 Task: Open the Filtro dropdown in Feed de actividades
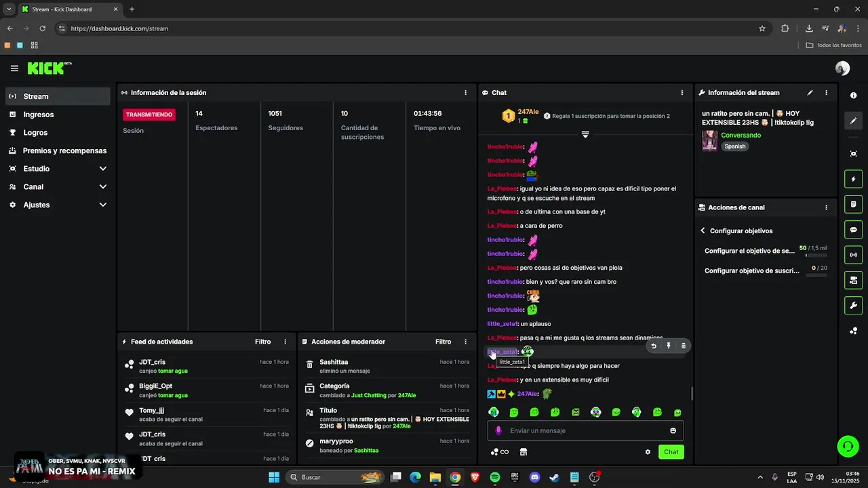tap(263, 342)
